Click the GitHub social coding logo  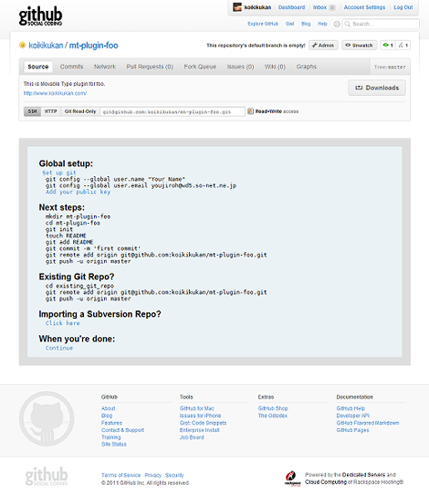pos(40,16)
